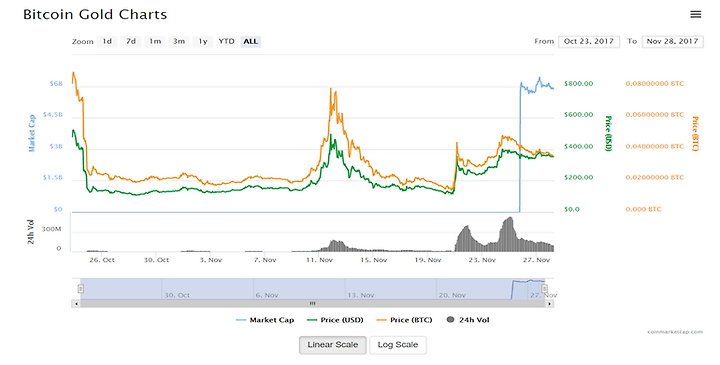Viewport: 720px width, 365px height.
Task: Click the 0.04000000 BTC axis label
Action: click(654, 146)
